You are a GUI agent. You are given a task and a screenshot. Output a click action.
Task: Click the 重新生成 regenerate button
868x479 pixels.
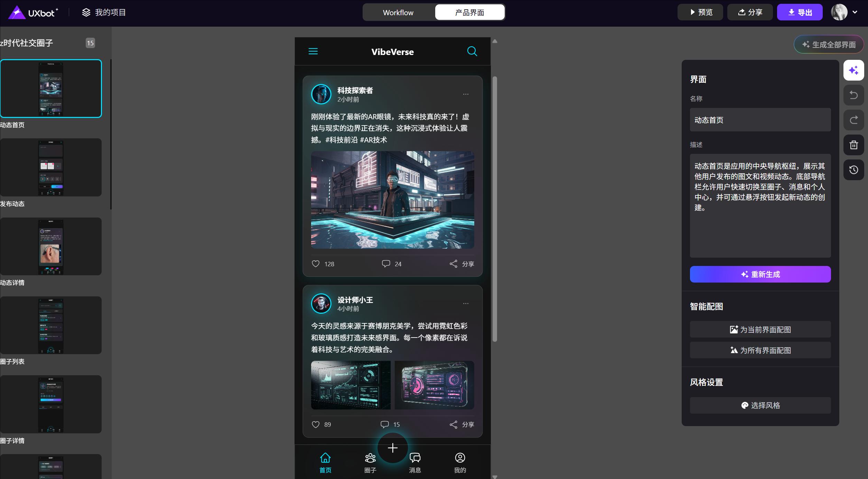pyautogui.click(x=760, y=274)
